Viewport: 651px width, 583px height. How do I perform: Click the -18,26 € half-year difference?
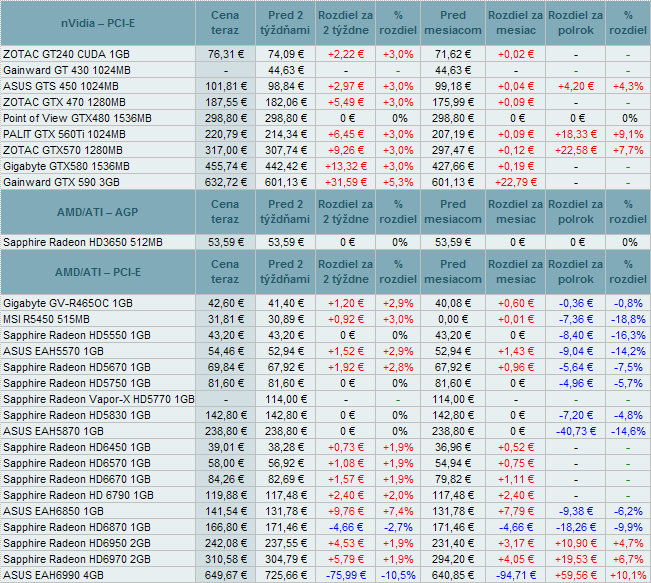click(x=576, y=527)
